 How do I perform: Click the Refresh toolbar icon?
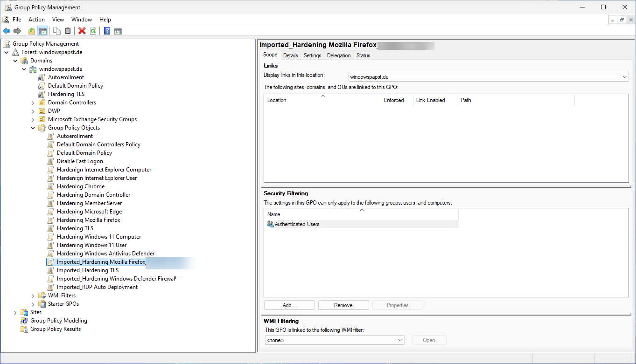(x=93, y=31)
